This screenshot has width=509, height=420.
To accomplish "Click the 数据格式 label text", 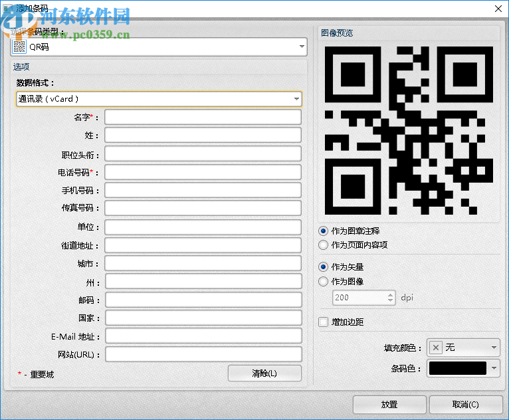I will (x=35, y=83).
